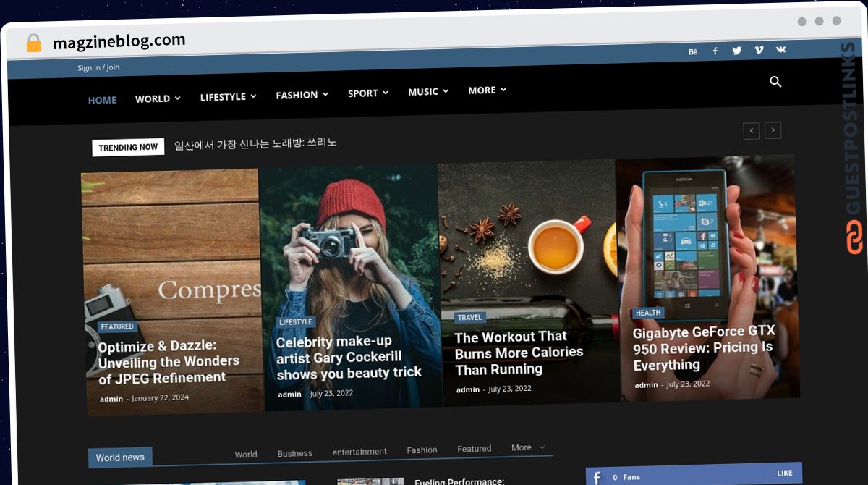Select the Featured filter tab
This screenshot has height=485, width=868.
pyautogui.click(x=474, y=449)
